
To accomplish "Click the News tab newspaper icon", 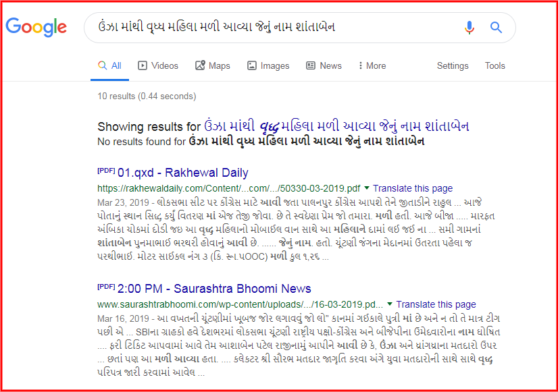I will [x=311, y=65].
